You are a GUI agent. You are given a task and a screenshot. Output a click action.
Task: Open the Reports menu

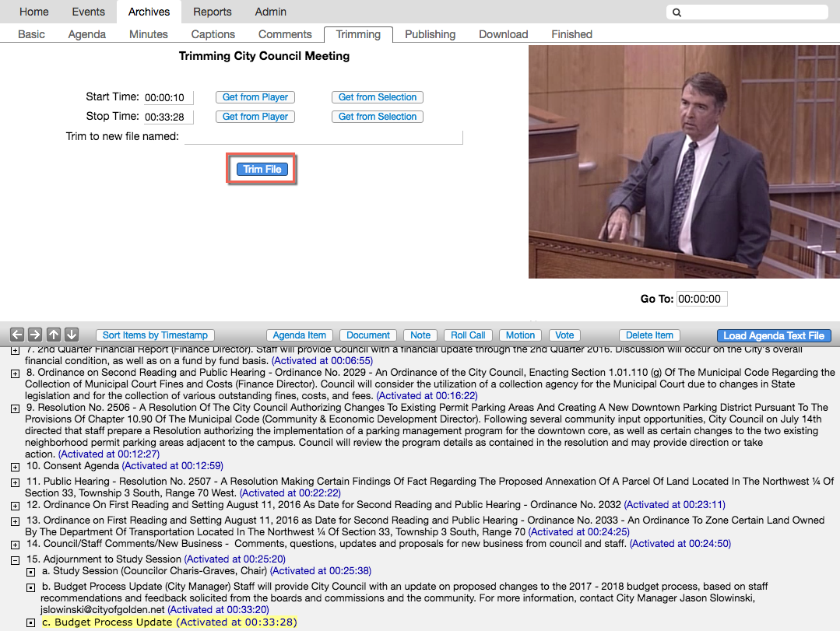(213, 12)
